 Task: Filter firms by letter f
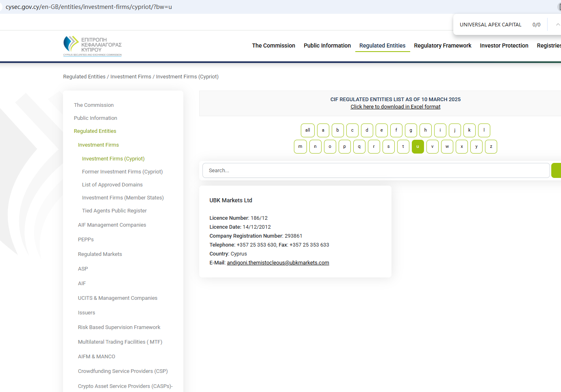396,130
